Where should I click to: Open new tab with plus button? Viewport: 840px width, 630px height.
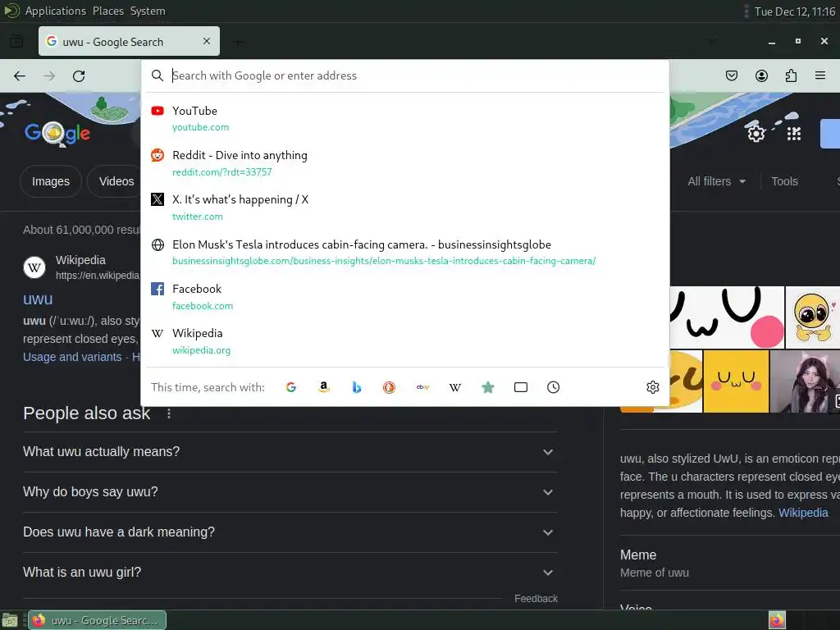(x=237, y=42)
